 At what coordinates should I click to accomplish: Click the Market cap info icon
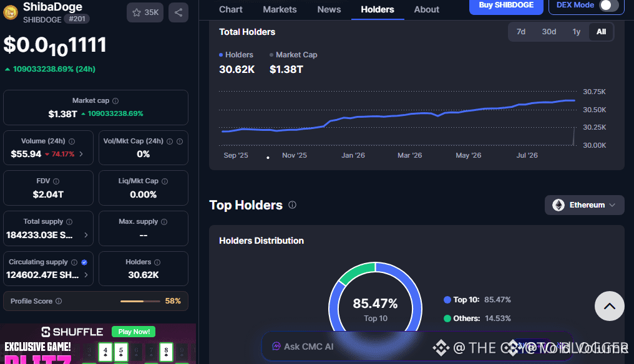point(115,100)
